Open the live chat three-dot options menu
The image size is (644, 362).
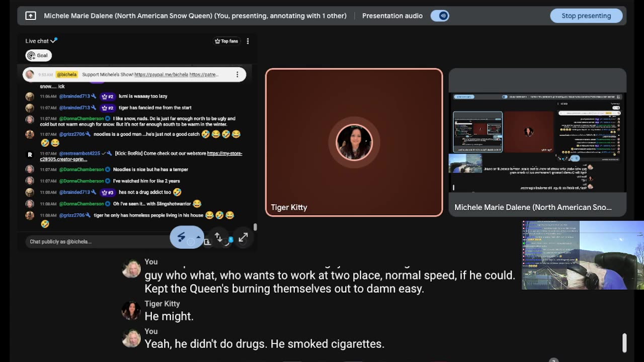[x=248, y=41]
